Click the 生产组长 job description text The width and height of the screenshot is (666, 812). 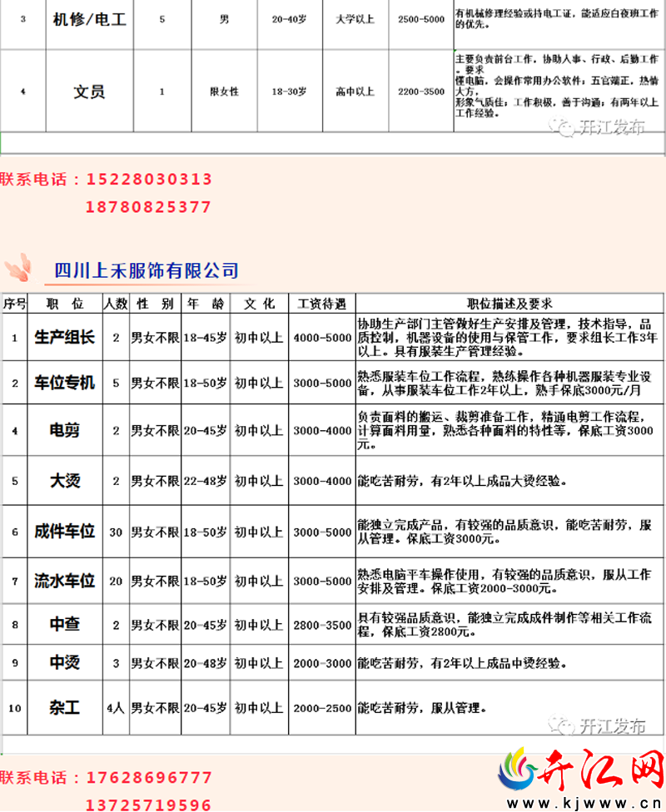click(x=507, y=338)
